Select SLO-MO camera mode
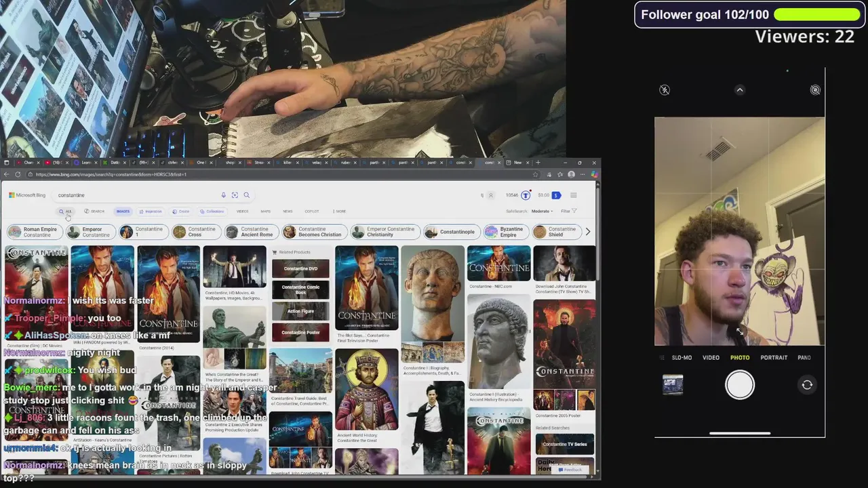The height and width of the screenshot is (488, 868). tap(682, 358)
